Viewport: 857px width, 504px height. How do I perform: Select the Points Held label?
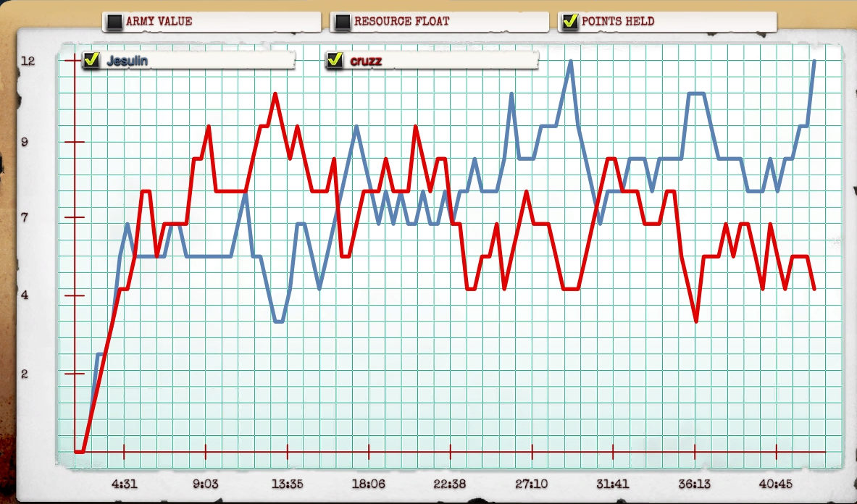(x=618, y=21)
